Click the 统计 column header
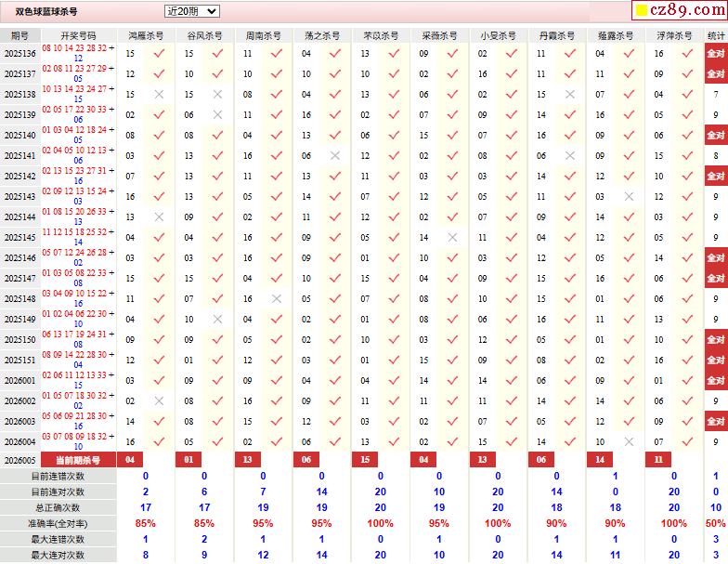The image size is (728, 564). pos(716,35)
